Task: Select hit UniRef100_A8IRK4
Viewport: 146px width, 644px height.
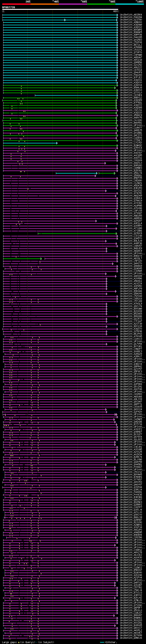Action: point(131,15)
